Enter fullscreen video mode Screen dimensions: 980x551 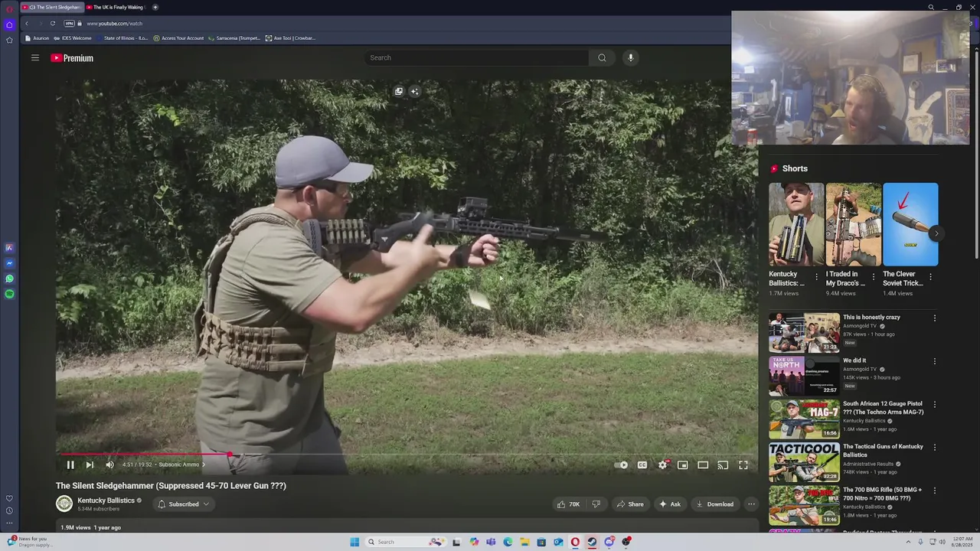coord(743,465)
